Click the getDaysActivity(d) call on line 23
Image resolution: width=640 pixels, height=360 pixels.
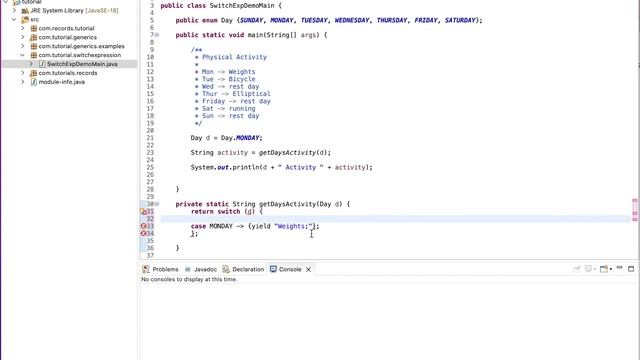(295, 153)
